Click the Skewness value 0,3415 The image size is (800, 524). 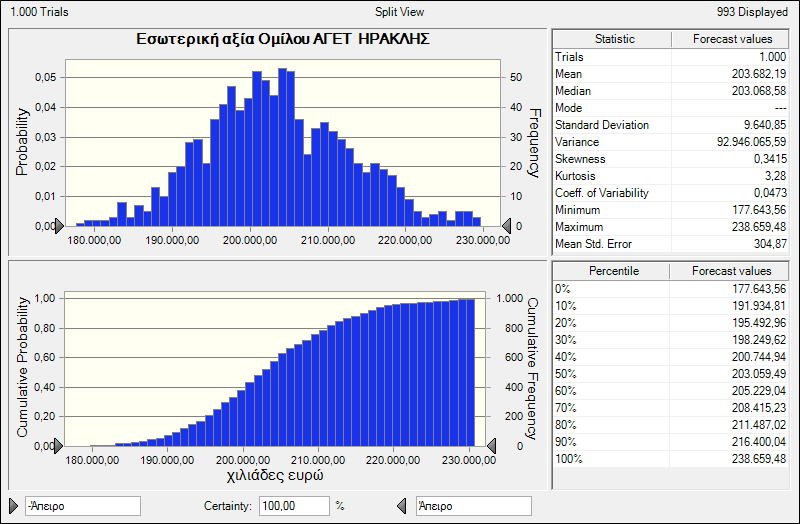(770, 159)
